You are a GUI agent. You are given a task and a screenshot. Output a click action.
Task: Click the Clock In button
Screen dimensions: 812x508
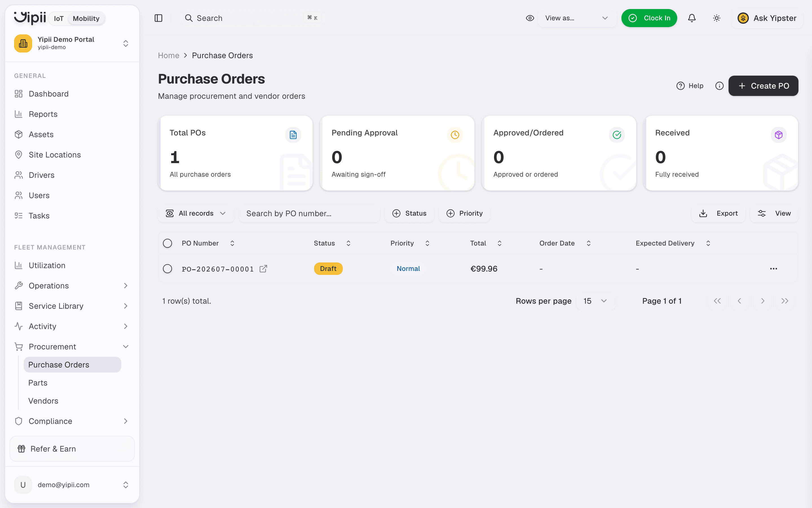tap(649, 18)
